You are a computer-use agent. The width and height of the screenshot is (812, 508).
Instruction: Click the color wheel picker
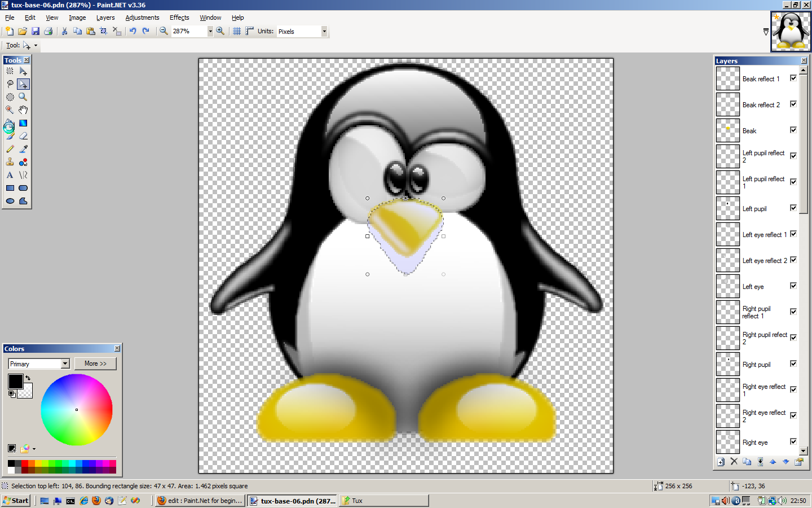[x=77, y=410]
